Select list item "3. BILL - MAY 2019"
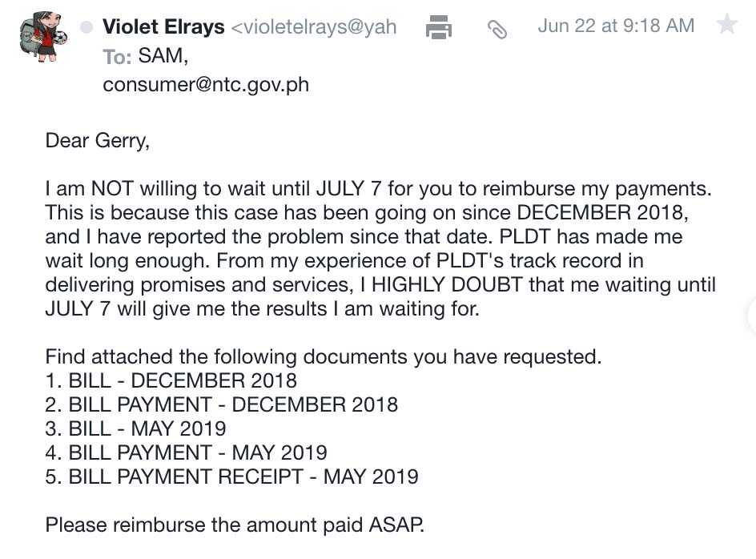This screenshot has width=756, height=559. coord(135,428)
